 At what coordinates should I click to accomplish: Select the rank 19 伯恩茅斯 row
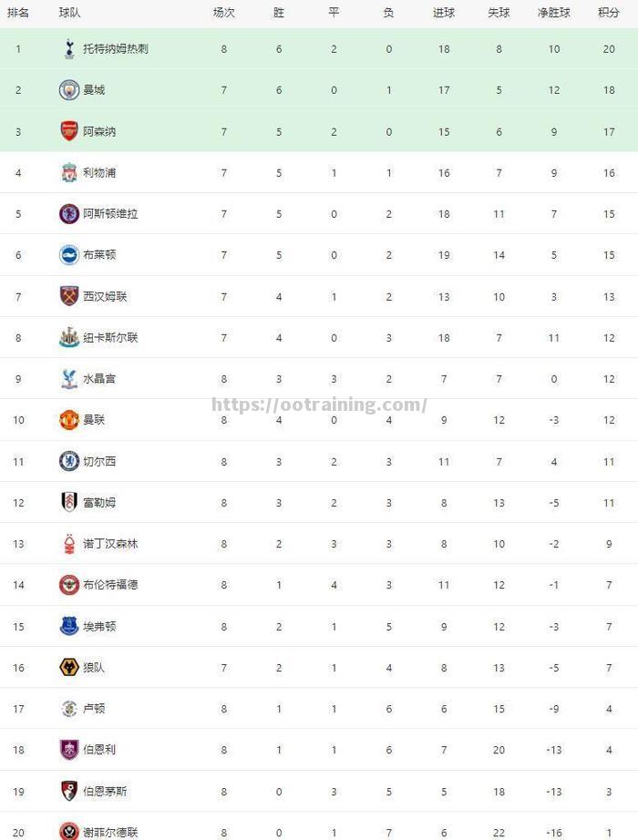pos(319,791)
